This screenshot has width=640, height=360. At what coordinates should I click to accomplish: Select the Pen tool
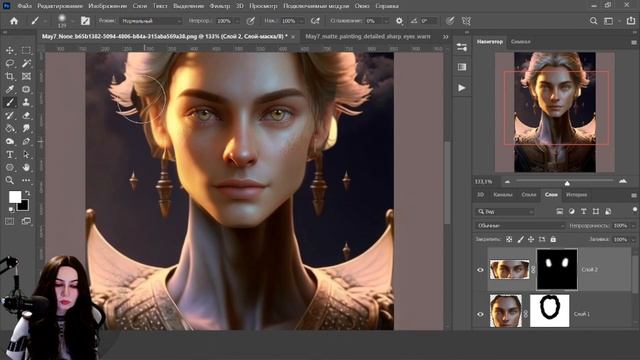(26, 142)
